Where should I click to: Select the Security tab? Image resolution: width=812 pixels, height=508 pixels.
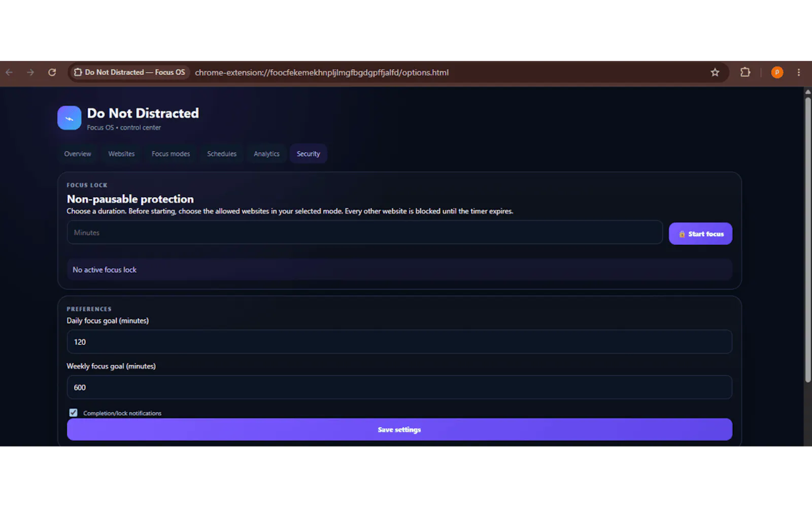click(309, 154)
